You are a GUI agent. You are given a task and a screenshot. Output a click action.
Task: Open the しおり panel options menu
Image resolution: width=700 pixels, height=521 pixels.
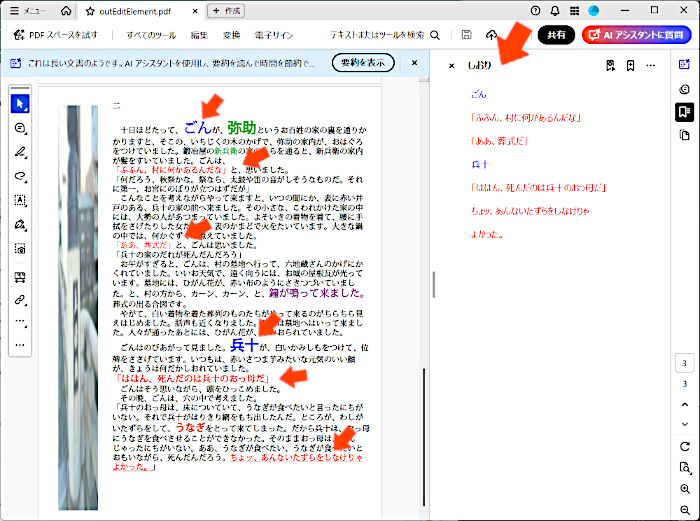click(x=651, y=66)
